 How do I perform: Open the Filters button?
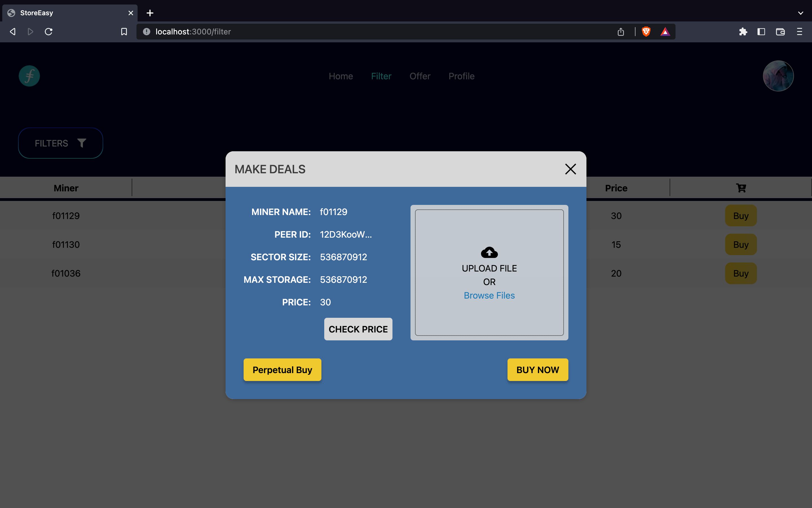click(60, 143)
